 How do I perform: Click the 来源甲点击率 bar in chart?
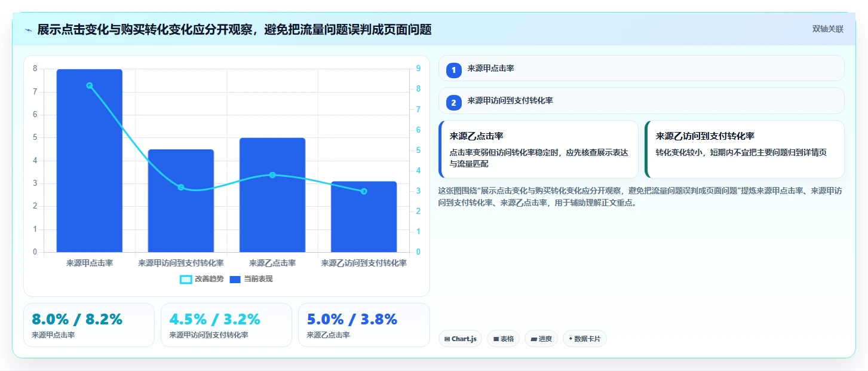point(90,161)
